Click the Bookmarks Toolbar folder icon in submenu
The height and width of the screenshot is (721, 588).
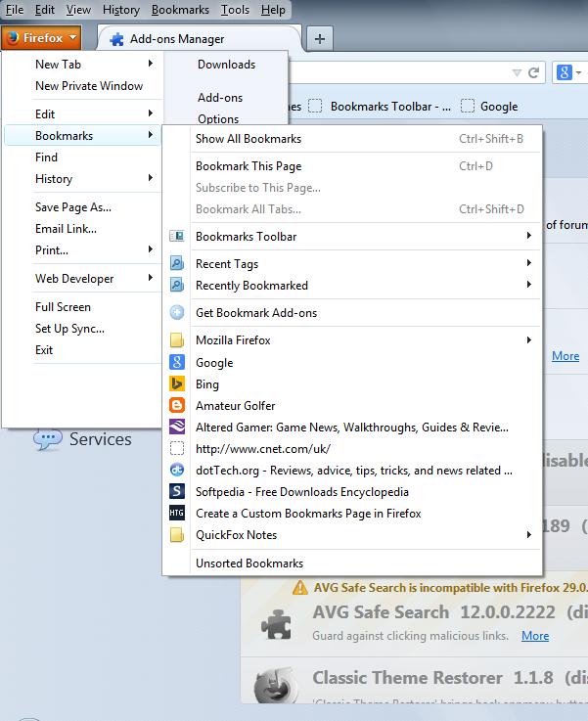[177, 237]
